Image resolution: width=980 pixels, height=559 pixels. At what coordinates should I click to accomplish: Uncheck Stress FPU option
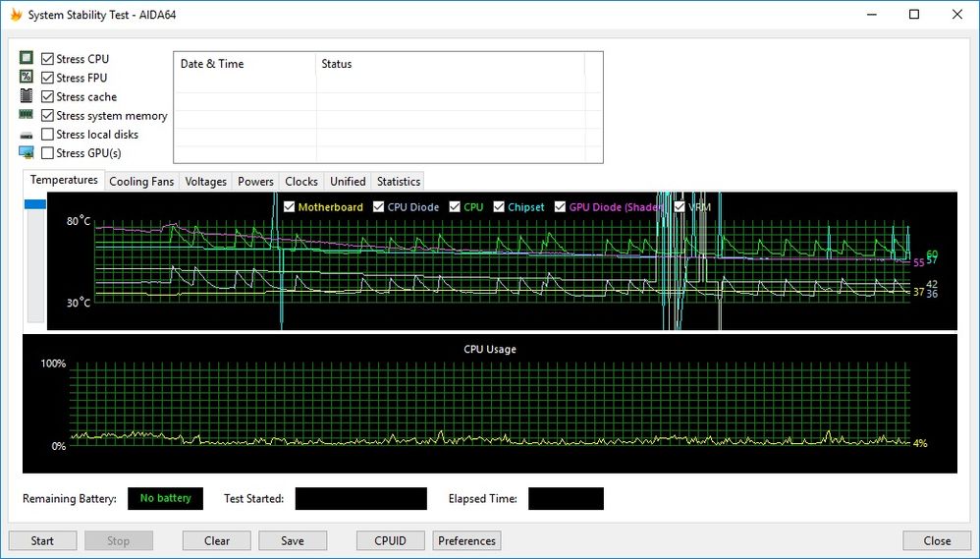coord(47,78)
